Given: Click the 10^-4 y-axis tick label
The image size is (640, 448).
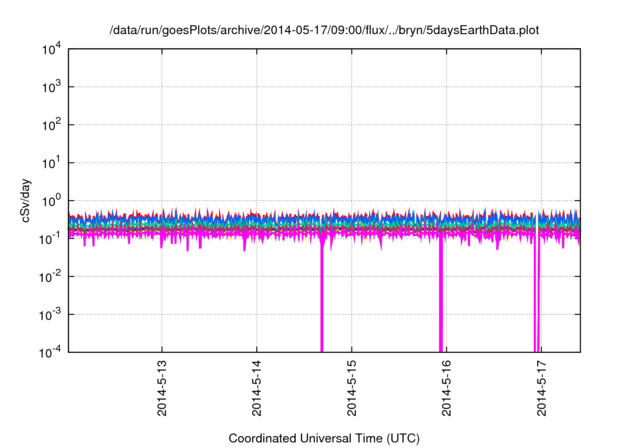Looking at the screenshot, I should coord(50,352).
